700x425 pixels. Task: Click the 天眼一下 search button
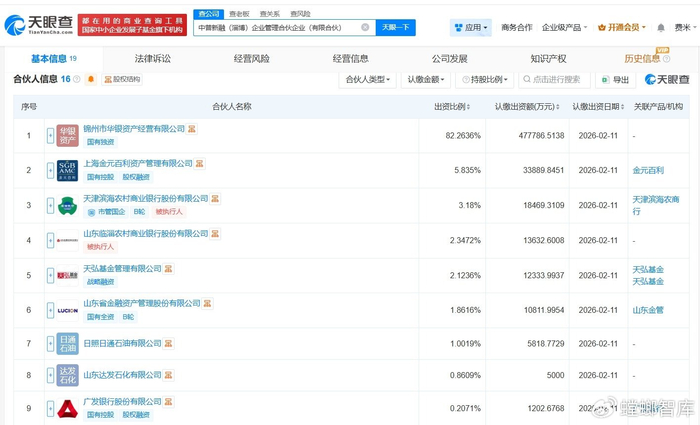[x=396, y=28]
